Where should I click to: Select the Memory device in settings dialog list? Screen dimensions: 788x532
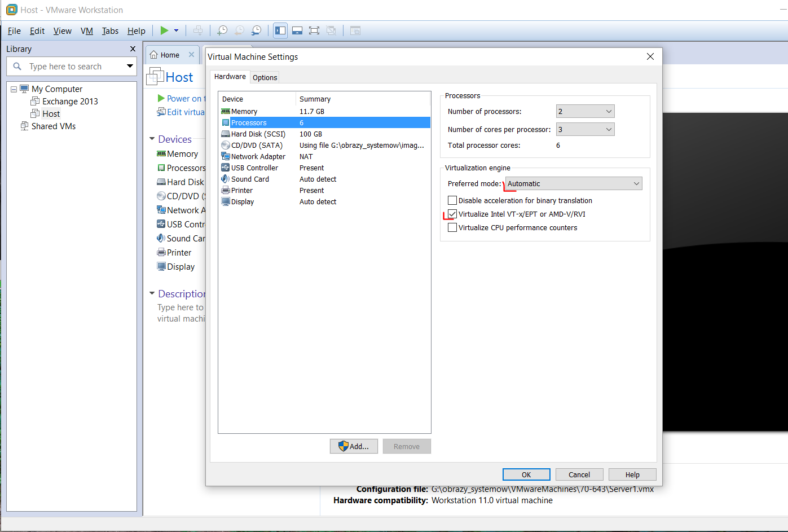tap(324, 112)
